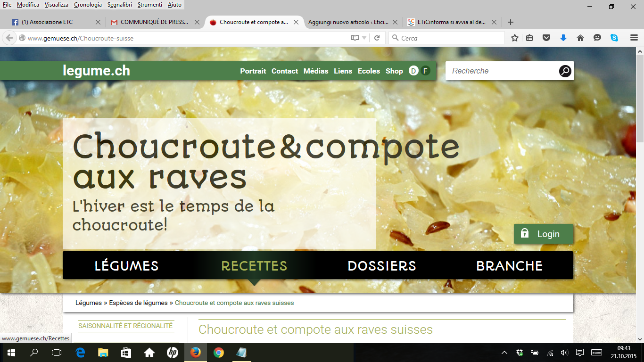Show bookmarks list icon in toolbar

[x=529, y=38]
